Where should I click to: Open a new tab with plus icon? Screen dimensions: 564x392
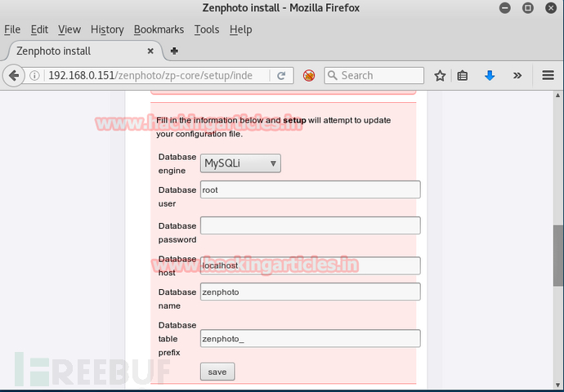[174, 51]
